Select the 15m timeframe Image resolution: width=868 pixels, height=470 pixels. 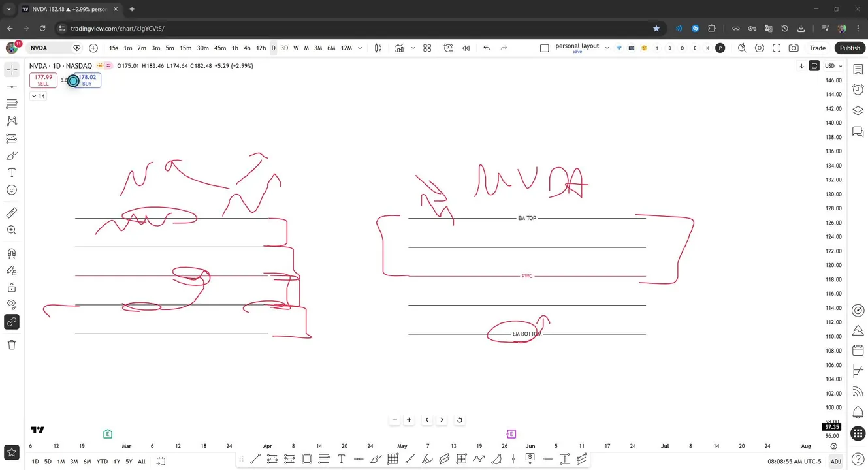(185, 48)
